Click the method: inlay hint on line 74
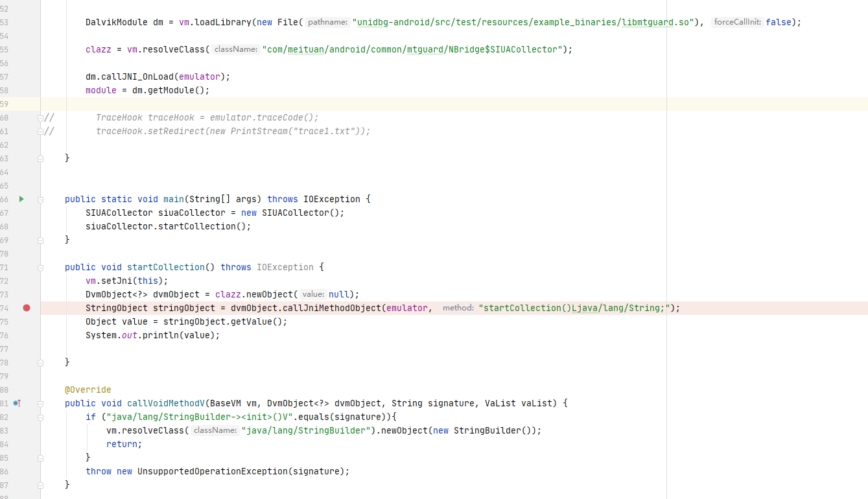Screen dimensions: 868x499 458,308
